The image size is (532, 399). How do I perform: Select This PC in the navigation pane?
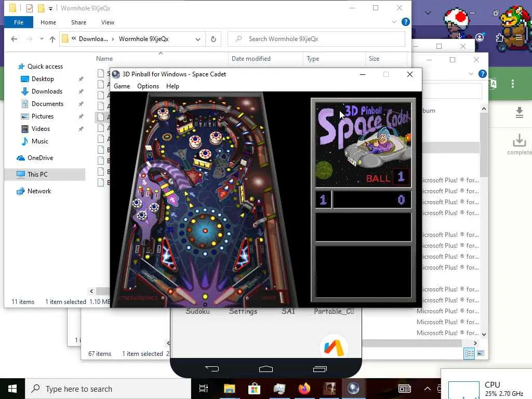click(37, 175)
